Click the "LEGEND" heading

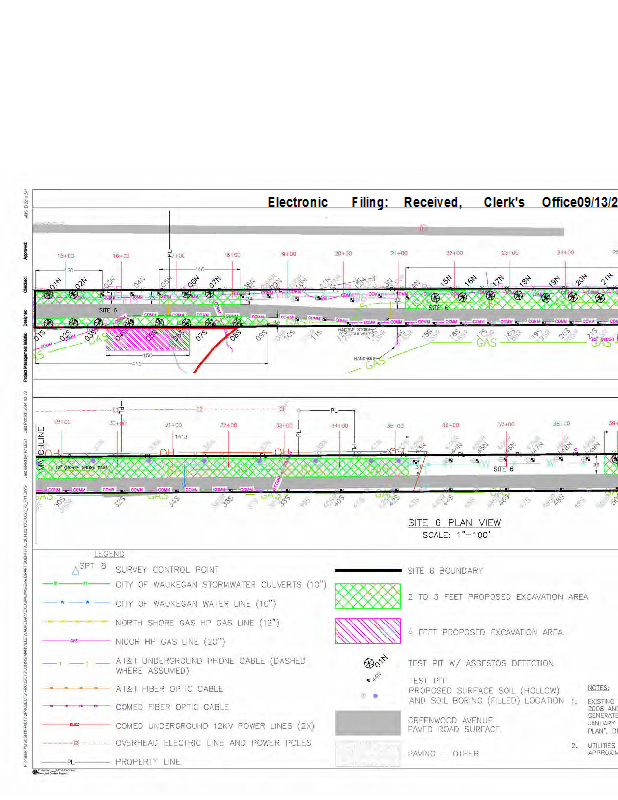point(110,554)
